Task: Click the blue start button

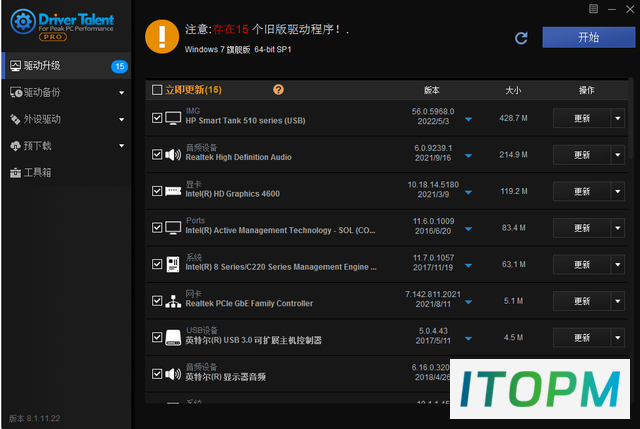Action: (x=589, y=38)
